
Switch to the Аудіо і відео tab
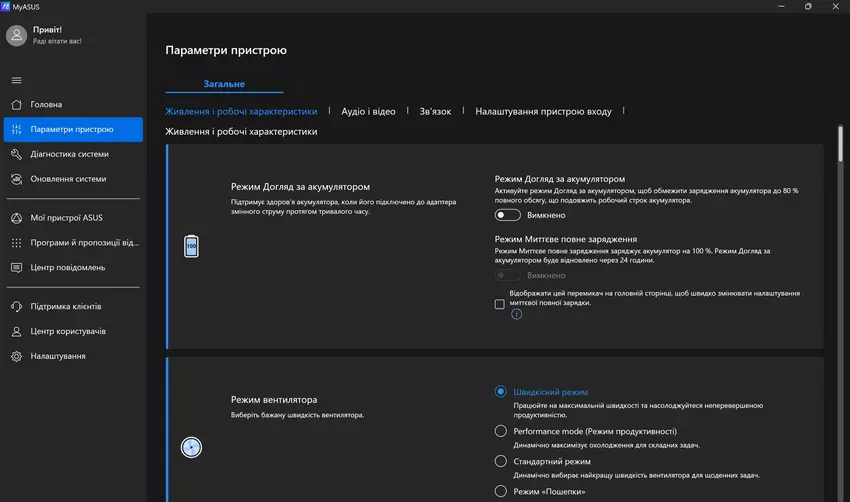368,112
